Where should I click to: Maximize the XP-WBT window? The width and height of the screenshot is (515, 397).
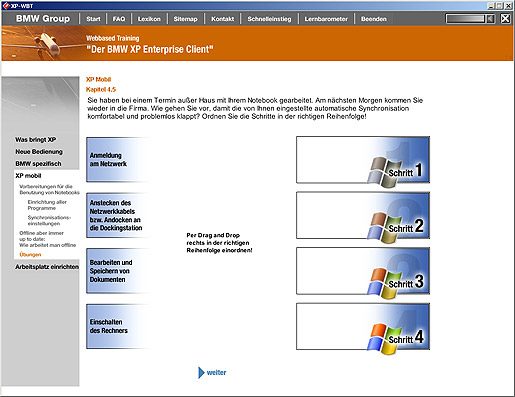coord(499,6)
